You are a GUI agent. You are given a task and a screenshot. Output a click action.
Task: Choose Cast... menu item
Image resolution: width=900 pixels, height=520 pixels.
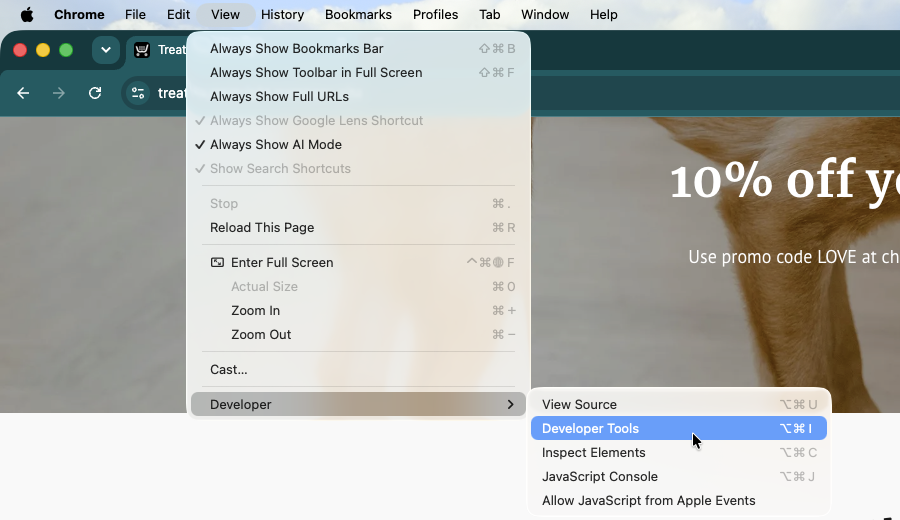click(359, 370)
